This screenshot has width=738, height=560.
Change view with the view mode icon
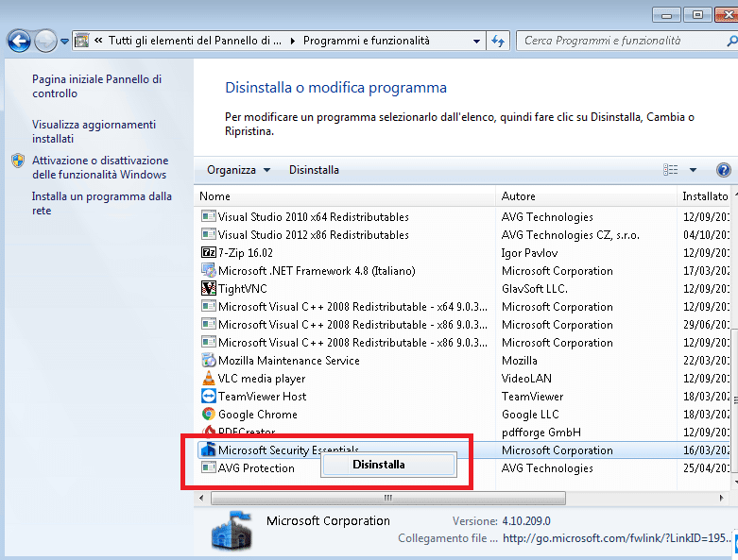coord(671,170)
